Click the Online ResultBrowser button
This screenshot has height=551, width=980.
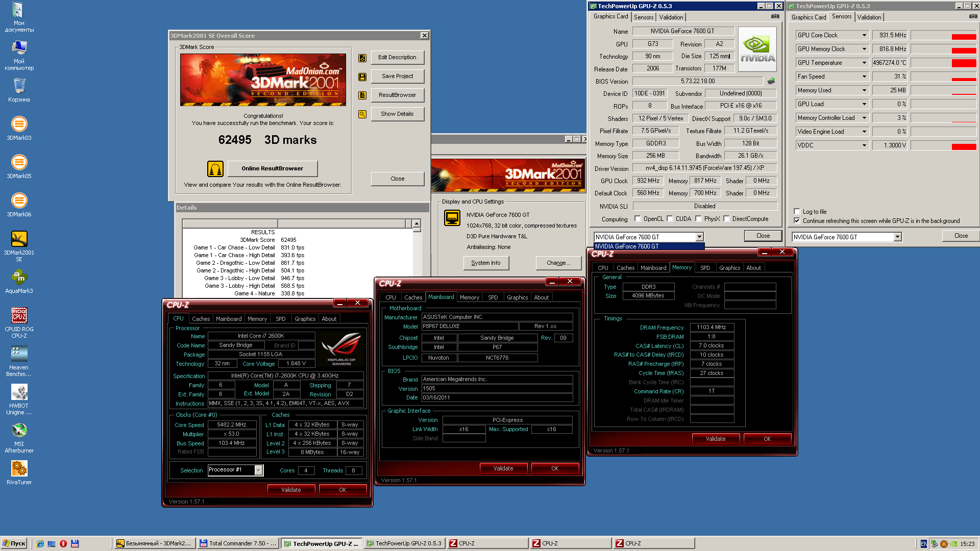273,169
